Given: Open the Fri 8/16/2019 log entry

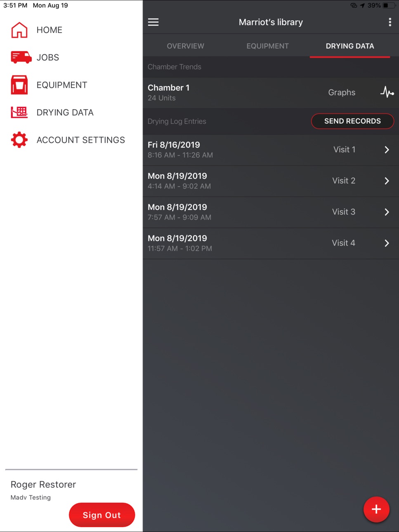Looking at the screenshot, I should (x=271, y=150).
